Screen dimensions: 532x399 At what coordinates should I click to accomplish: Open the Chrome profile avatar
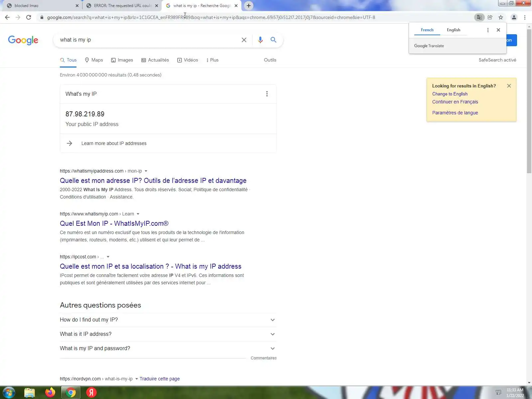click(x=514, y=17)
